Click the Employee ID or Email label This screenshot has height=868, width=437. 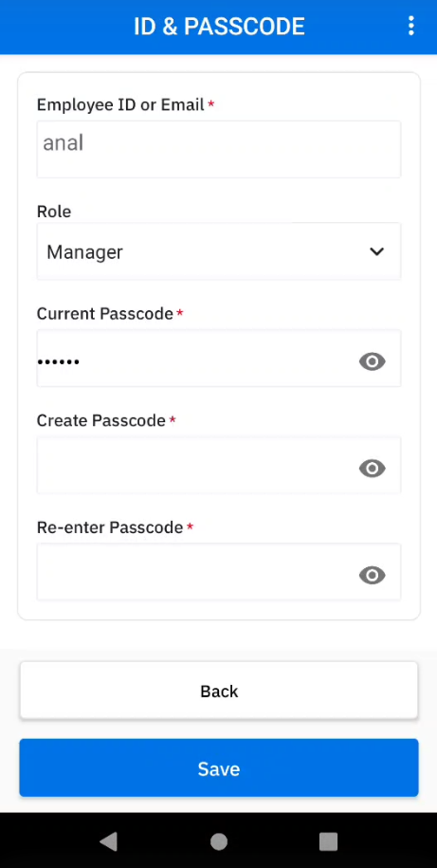(120, 104)
